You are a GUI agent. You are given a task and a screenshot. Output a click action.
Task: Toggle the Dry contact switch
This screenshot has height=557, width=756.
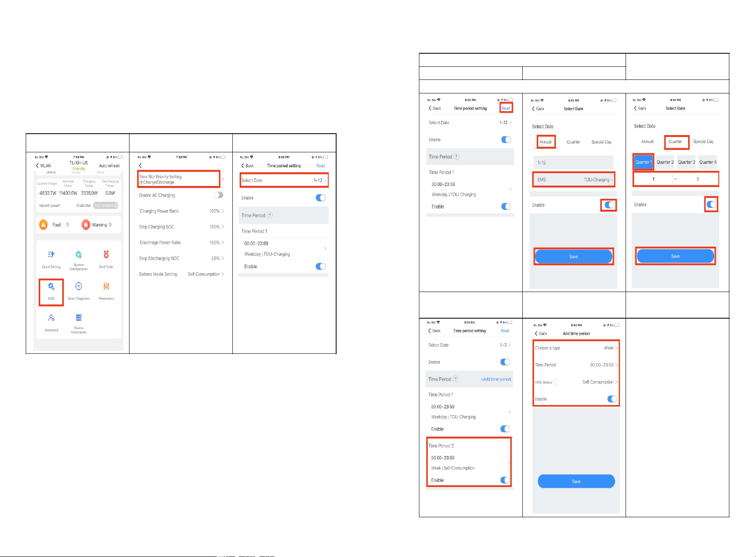(106, 206)
